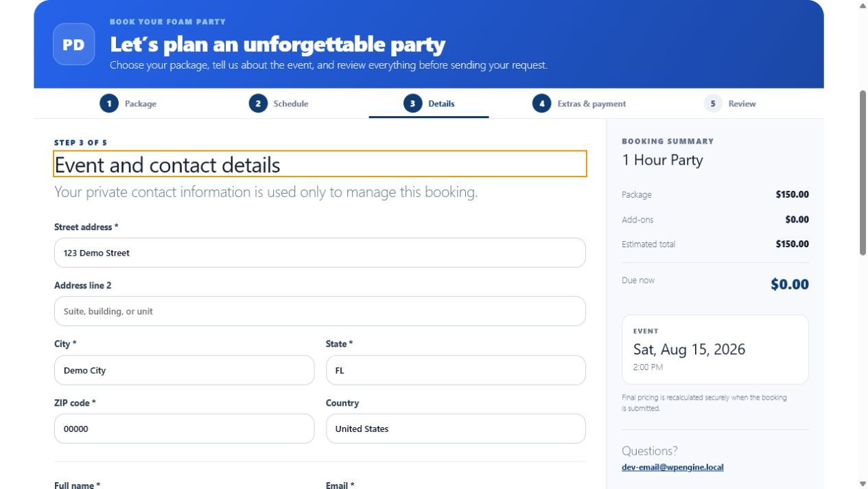Click the ZIP code label

coord(75,403)
